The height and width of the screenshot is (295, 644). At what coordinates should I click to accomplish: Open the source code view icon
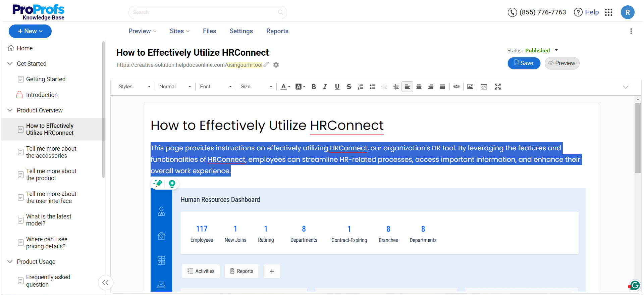(x=484, y=87)
